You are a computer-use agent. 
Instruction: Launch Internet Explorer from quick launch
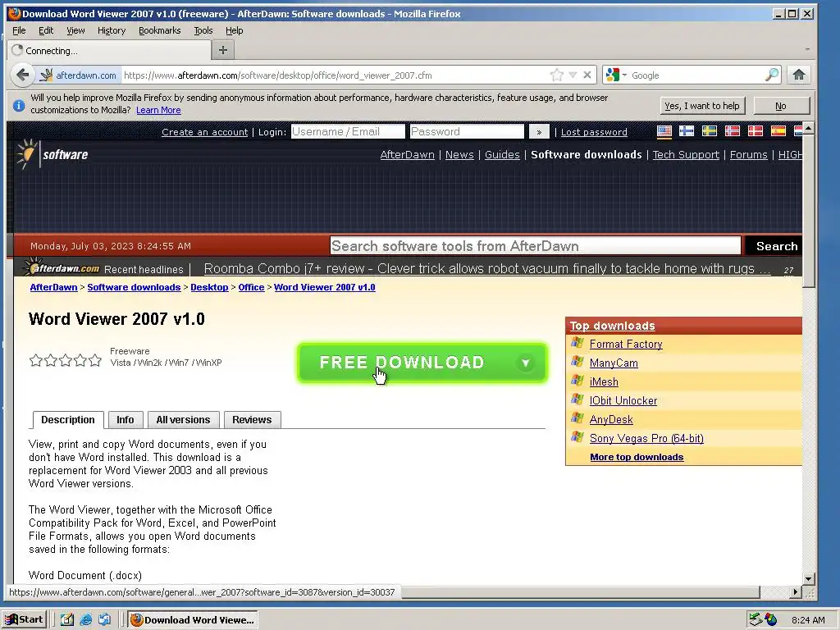tap(85, 620)
